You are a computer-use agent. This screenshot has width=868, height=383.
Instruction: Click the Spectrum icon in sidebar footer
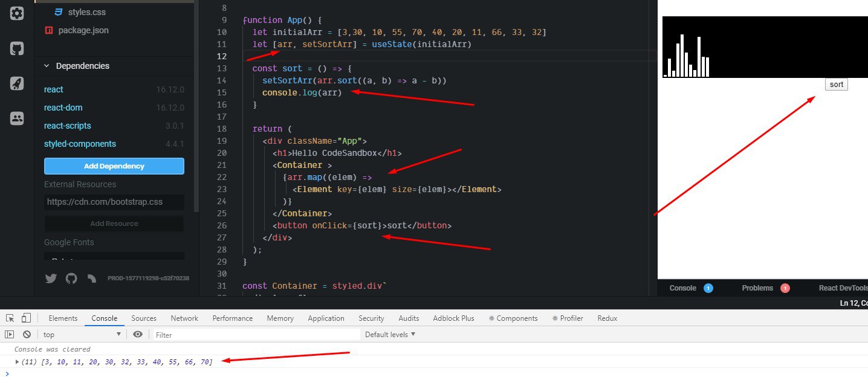tap(92, 278)
